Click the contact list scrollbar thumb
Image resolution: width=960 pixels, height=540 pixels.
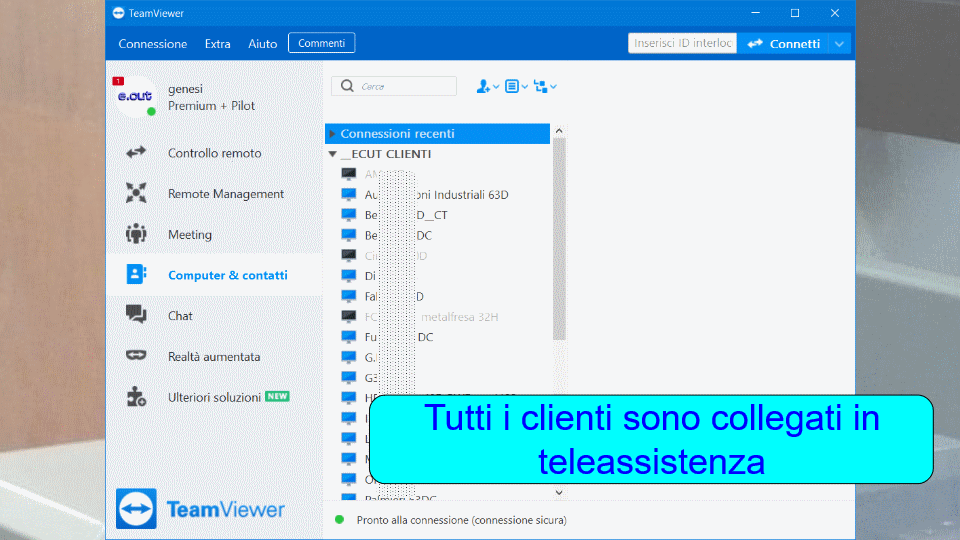558,239
